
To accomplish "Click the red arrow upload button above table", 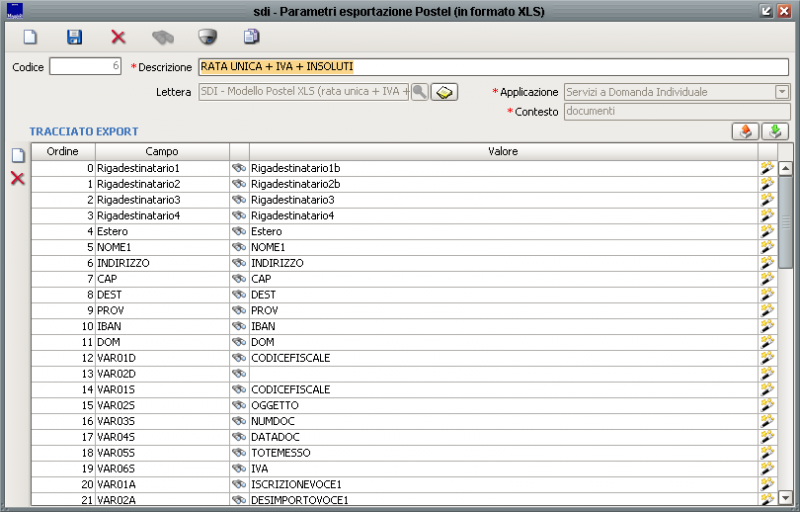I will 745,132.
